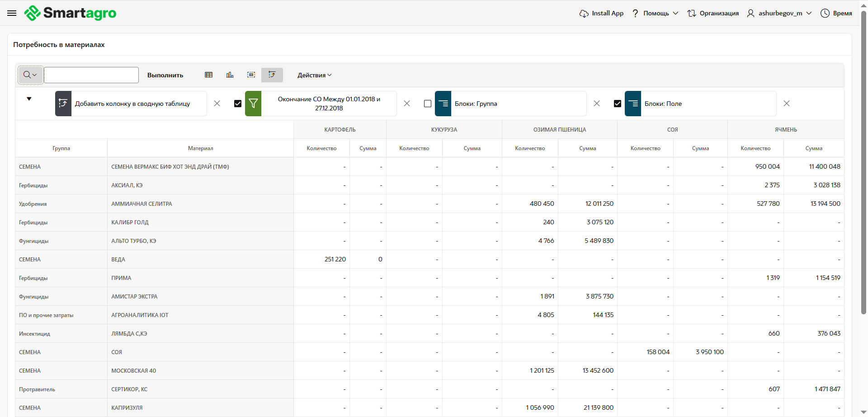Open the hamburger navigation menu

click(x=12, y=13)
